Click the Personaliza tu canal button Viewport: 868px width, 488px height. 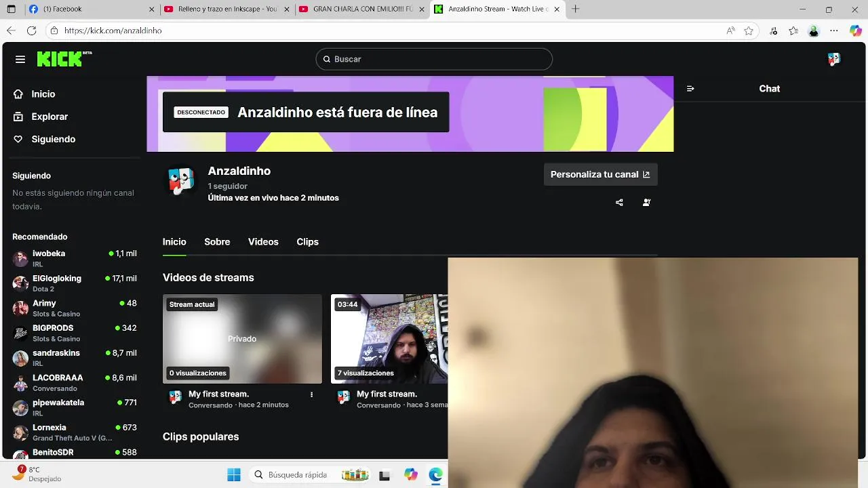coord(600,174)
